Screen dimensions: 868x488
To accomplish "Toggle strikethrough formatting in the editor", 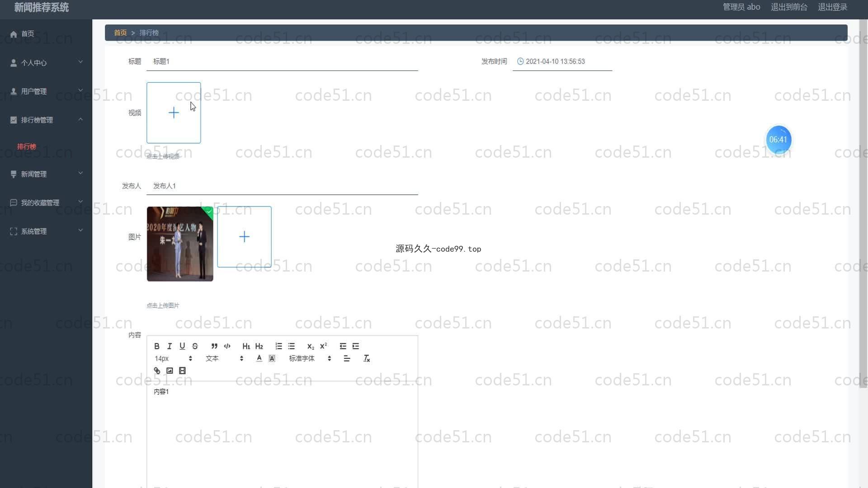I will tap(195, 346).
